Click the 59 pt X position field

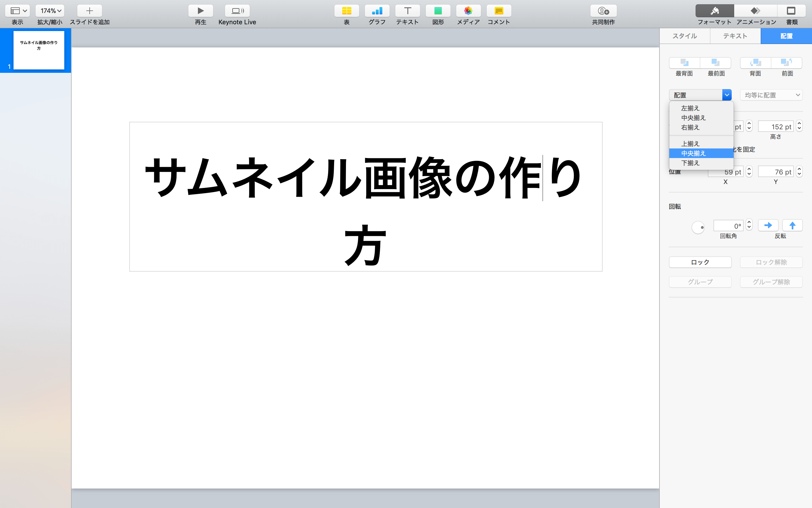tap(725, 172)
